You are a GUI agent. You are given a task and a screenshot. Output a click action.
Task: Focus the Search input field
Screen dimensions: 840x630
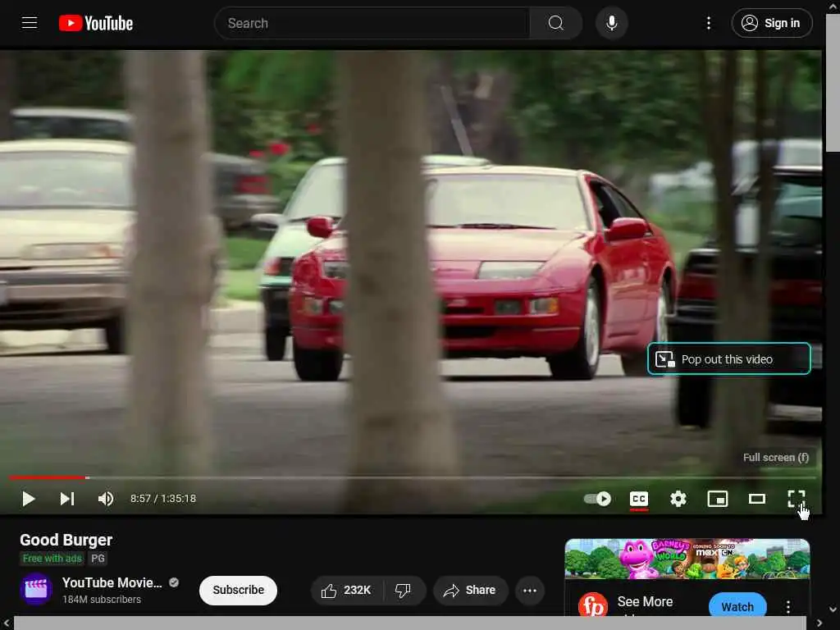click(372, 23)
